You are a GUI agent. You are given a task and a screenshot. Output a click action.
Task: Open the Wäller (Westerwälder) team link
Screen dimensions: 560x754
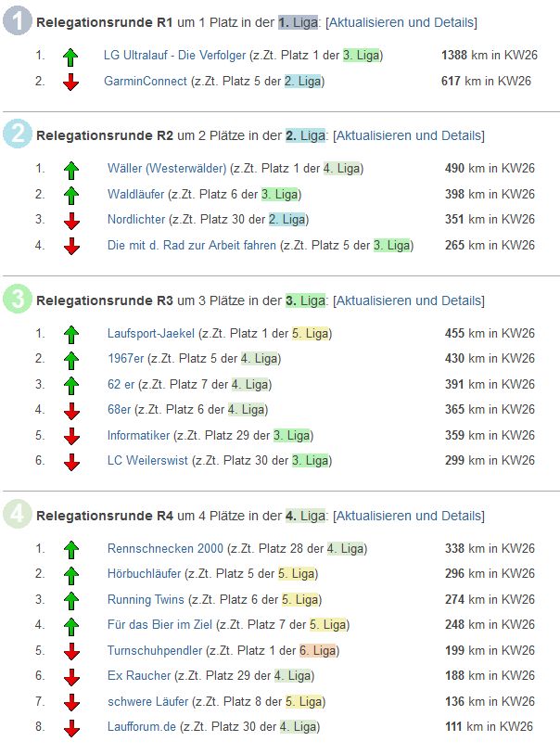click(x=167, y=169)
